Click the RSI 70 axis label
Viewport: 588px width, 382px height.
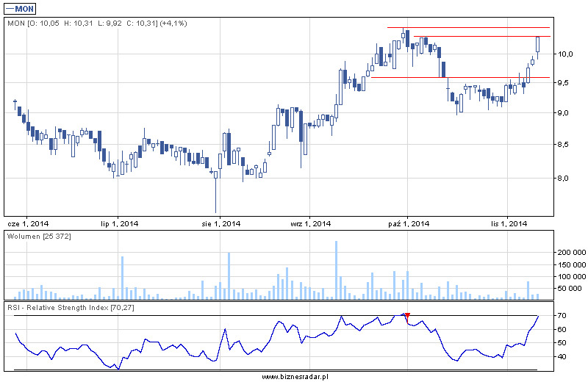pos(562,316)
